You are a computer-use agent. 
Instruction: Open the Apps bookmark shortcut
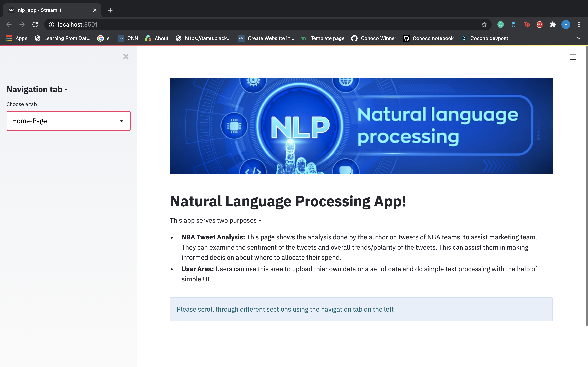pyautogui.click(x=17, y=38)
